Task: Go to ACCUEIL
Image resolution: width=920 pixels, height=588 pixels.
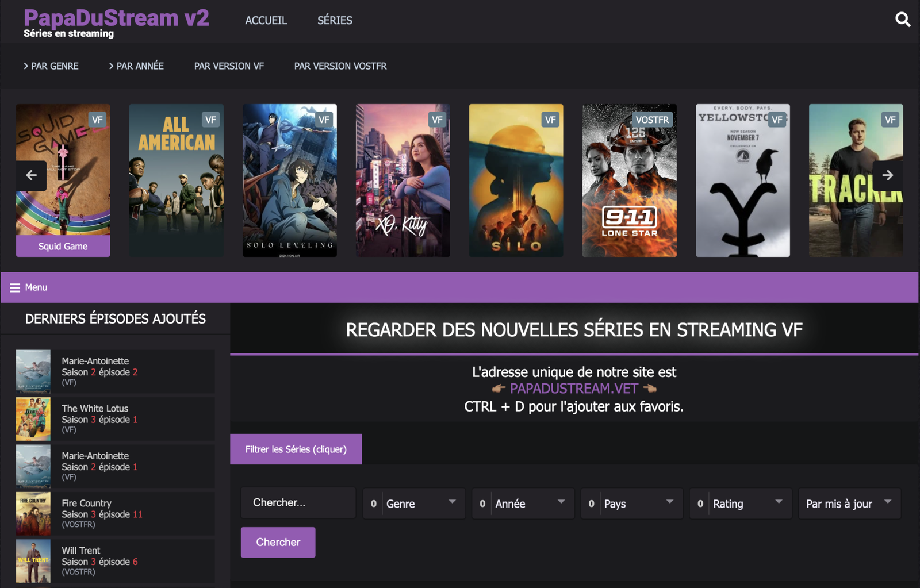Action: [266, 20]
